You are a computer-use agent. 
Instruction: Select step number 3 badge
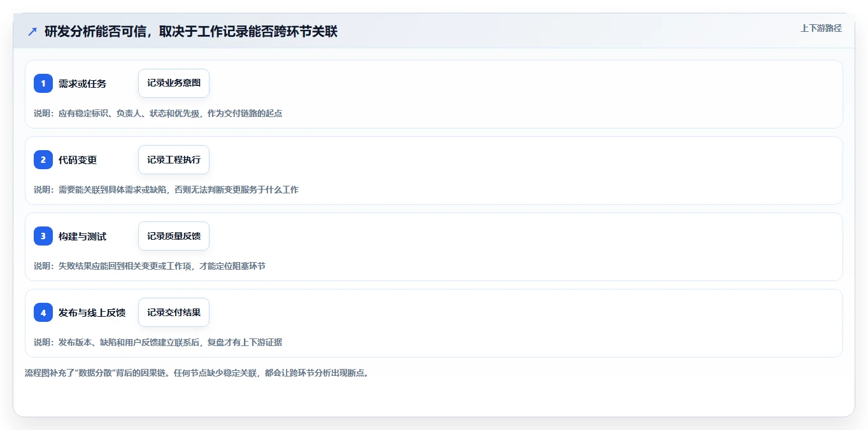click(43, 236)
